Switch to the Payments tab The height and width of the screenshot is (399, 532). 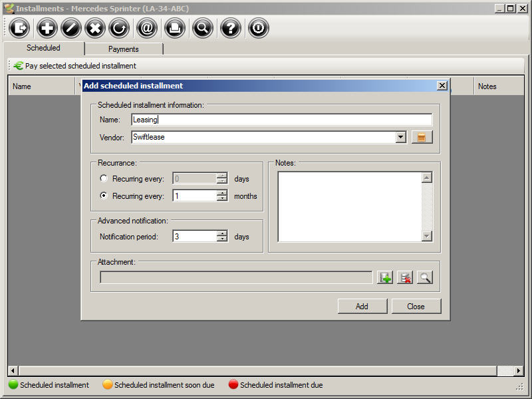pos(124,49)
